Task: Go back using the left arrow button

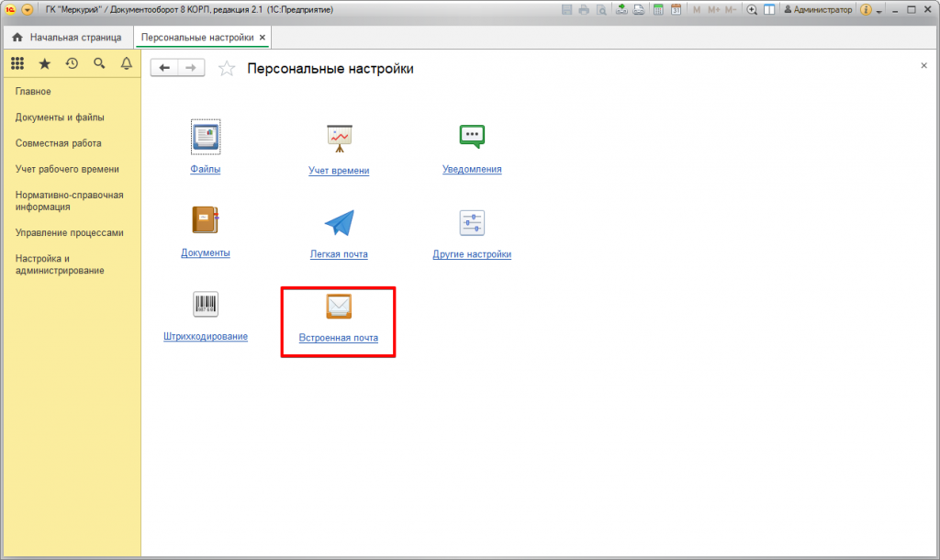Action: (164, 68)
